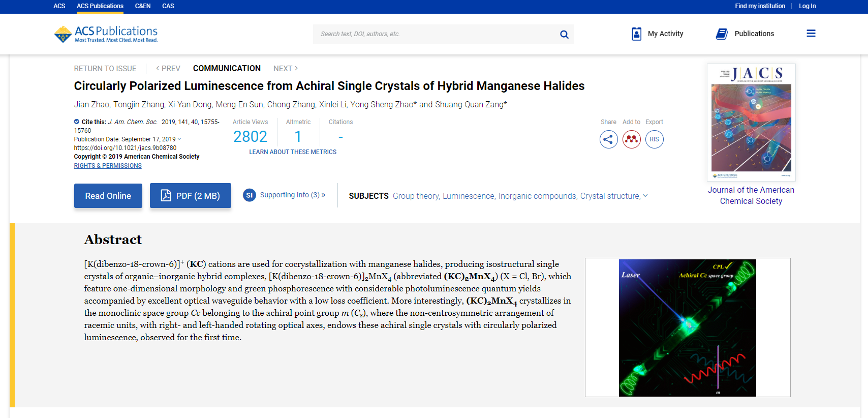The image size is (868, 418).
Task: Open the Publications book icon
Action: [x=722, y=34]
